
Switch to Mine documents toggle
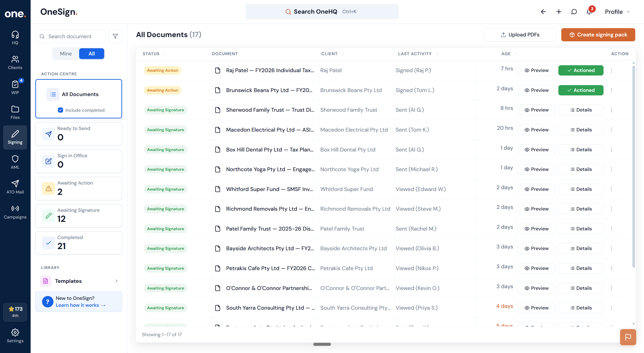[x=66, y=54]
